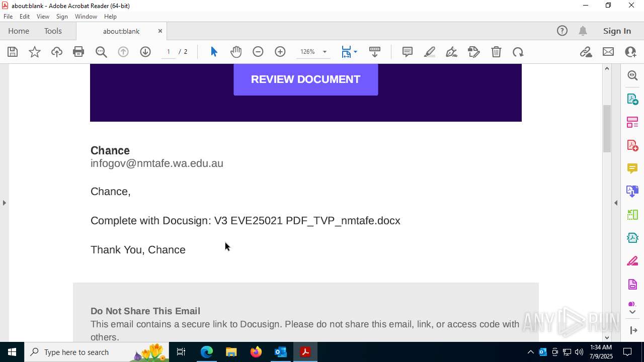
Task: Click the page number field showing 1
Action: [x=169, y=52]
